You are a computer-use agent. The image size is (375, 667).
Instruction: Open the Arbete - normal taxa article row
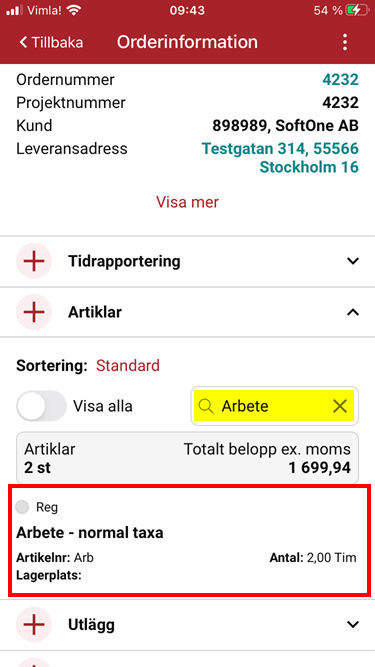coord(187,540)
